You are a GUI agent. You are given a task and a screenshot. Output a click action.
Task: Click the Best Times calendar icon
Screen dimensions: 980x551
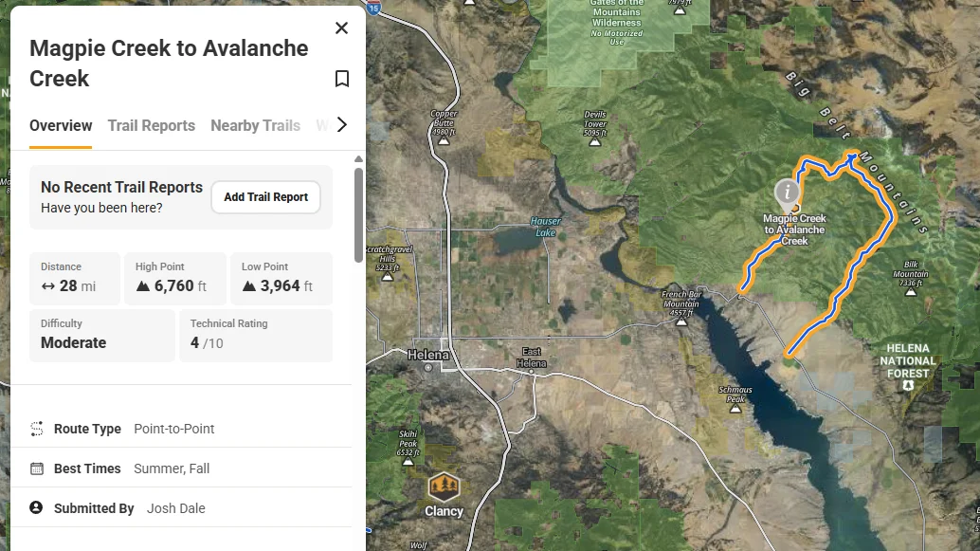37,468
